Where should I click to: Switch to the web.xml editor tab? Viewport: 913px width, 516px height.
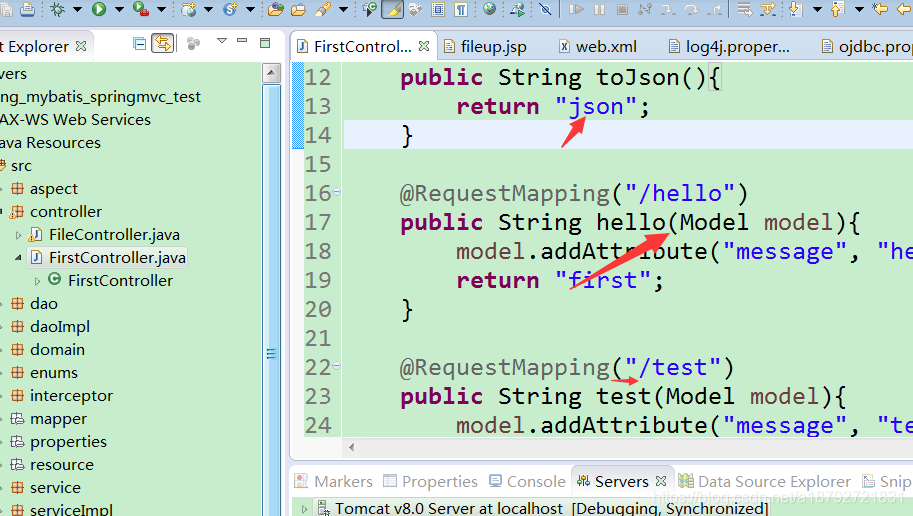tap(597, 47)
